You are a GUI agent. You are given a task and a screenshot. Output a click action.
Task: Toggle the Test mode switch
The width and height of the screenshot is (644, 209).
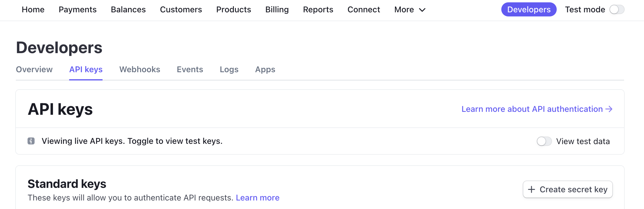pos(617,10)
